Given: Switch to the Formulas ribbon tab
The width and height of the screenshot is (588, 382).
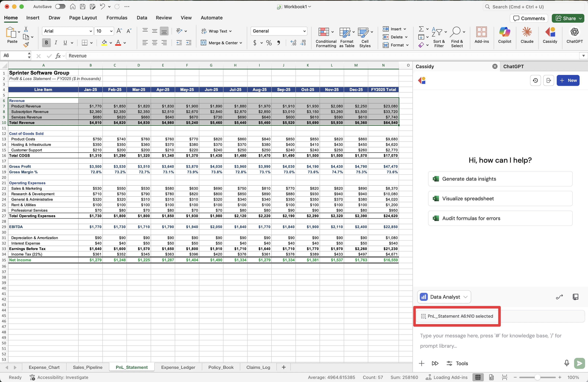Looking at the screenshot, I should [x=117, y=18].
